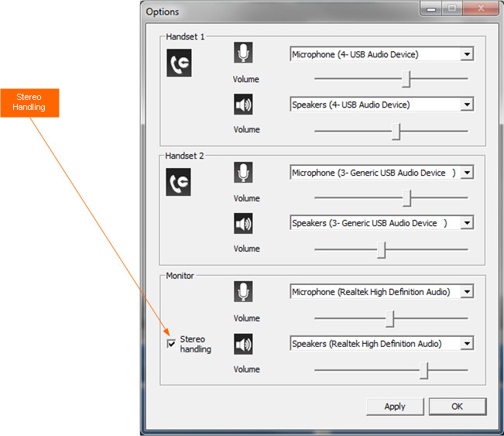Image resolution: width=504 pixels, height=436 pixels.
Task: Open Handset 2 microphone device dropdown
Action: (382, 173)
